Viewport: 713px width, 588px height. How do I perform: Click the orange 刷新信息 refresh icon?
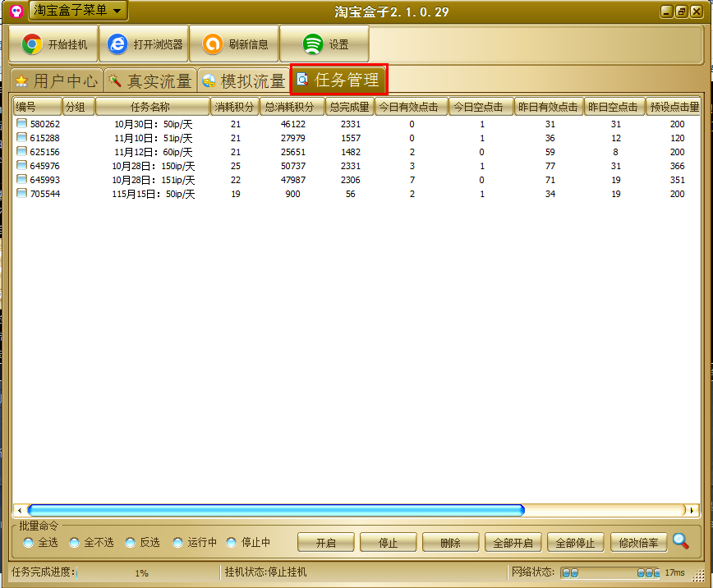click(x=212, y=44)
